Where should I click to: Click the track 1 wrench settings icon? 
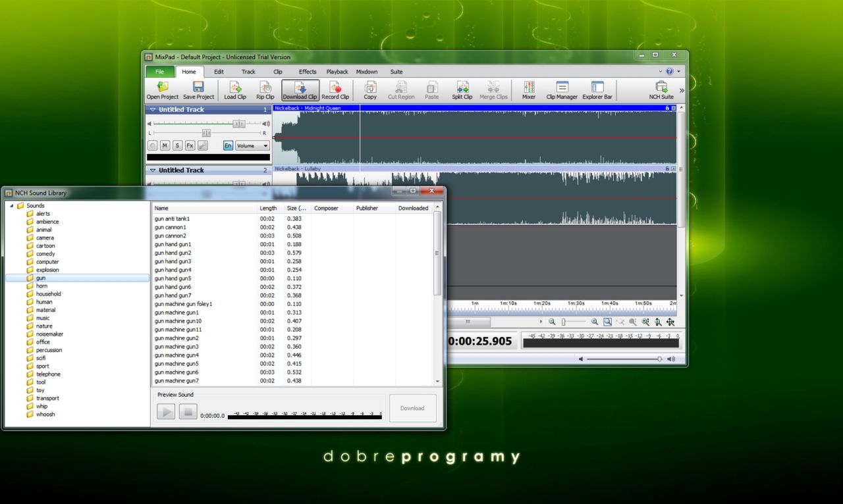(203, 145)
